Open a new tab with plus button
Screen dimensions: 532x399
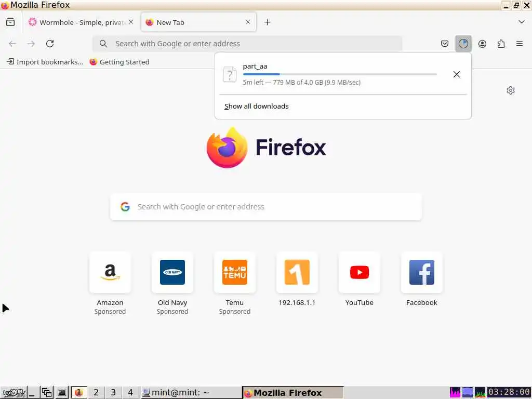tap(268, 22)
